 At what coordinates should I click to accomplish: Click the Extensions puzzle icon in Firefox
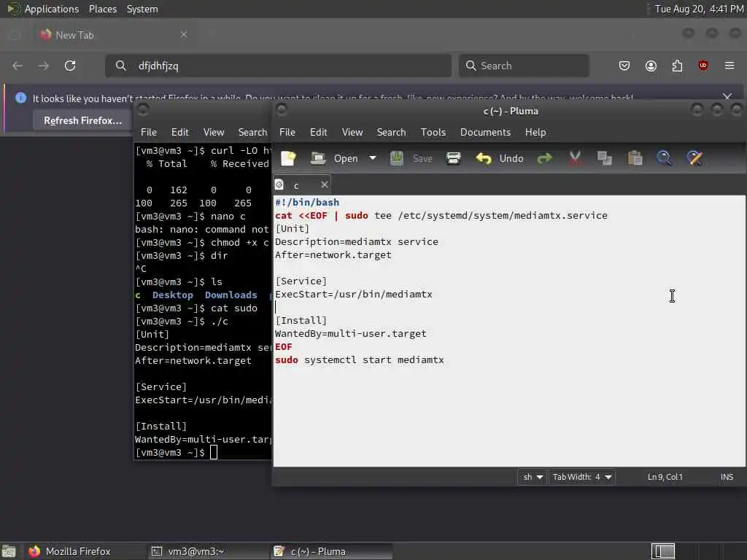pyautogui.click(x=677, y=66)
